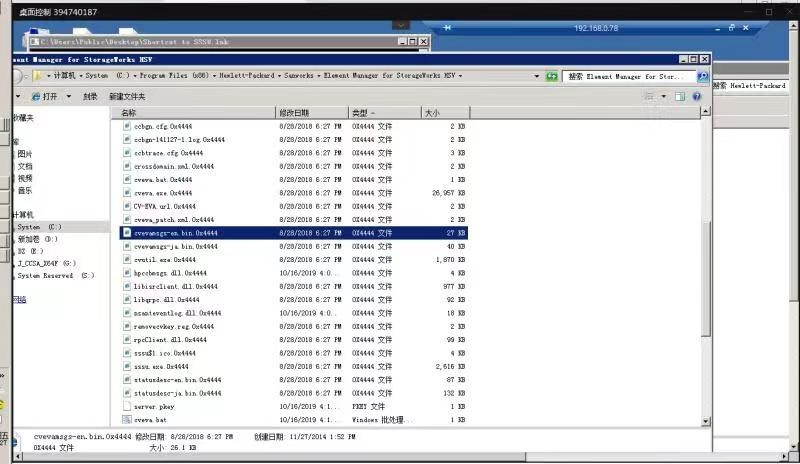Screen dimensions: 800x464
Task: Click the 刻录 toolbar item
Action: (x=90, y=96)
